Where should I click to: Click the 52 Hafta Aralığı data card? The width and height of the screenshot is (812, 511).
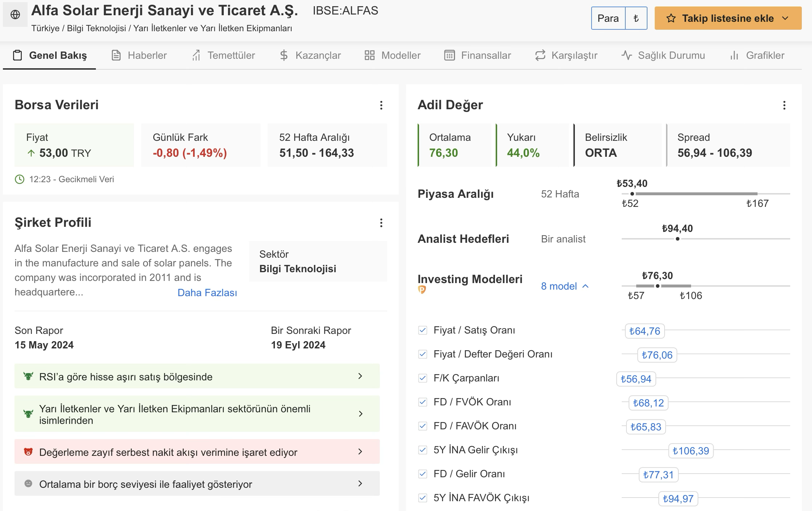[327, 145]
